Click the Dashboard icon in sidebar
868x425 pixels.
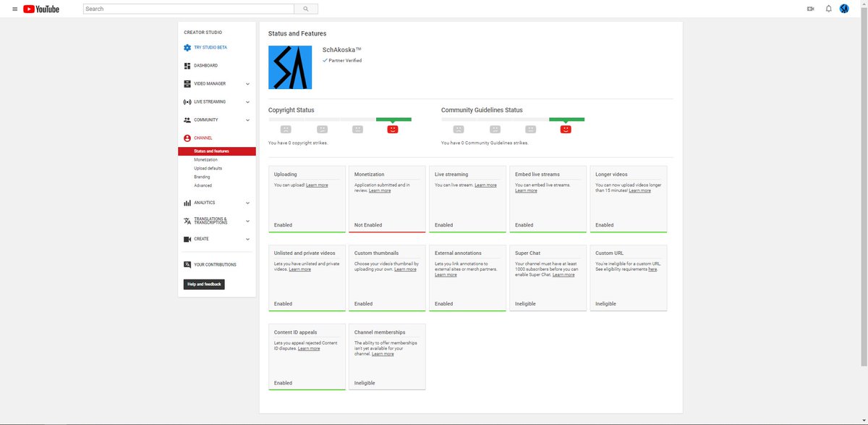click(187, 65)
